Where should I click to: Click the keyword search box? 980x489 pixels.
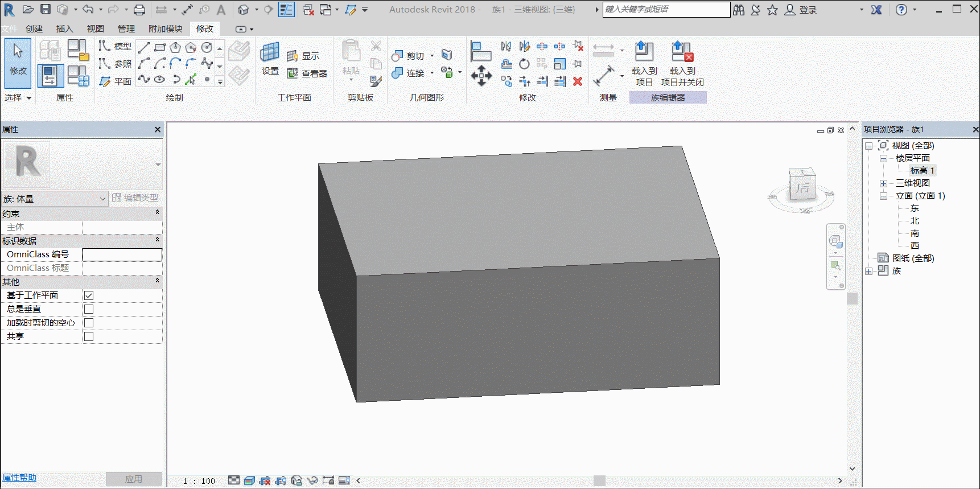[666, 9]
